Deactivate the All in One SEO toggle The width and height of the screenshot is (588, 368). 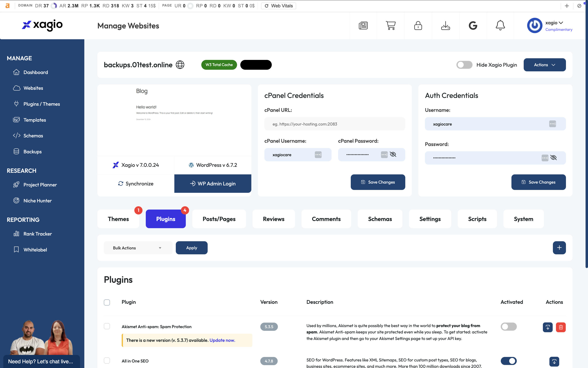[x=509, y=361]
